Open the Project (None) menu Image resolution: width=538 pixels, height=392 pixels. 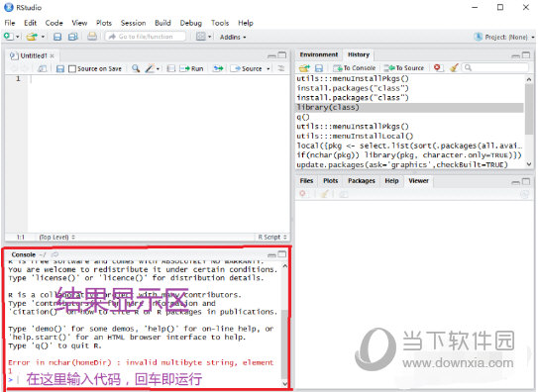point(504,37)
